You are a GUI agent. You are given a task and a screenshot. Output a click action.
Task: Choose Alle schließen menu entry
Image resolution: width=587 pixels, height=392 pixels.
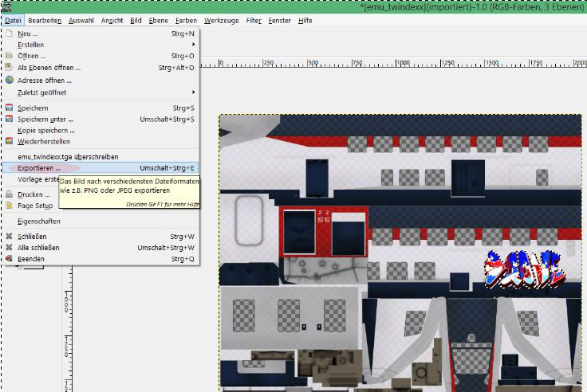pyautogui.click(x=100, y=248)
